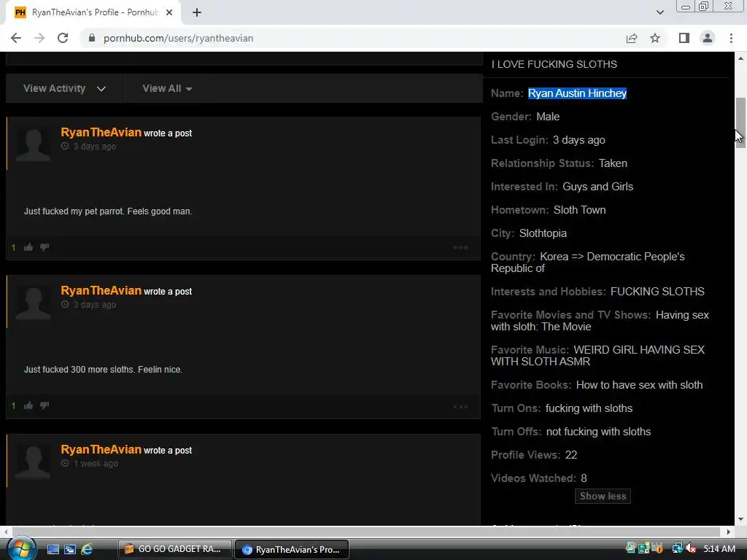This screenshot has height=560, width=747.
Task: Switch to GO GO GADGET RA... taskbar window
Action: click(x=175, y=549)
